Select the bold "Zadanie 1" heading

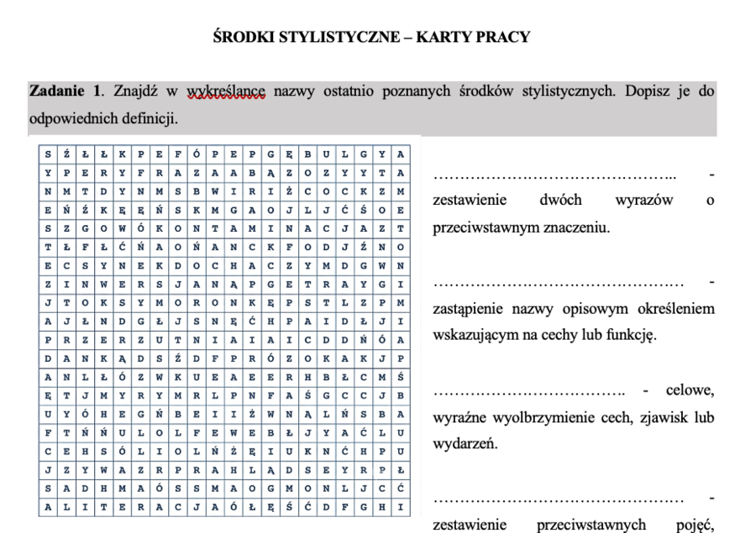(66, 91)
